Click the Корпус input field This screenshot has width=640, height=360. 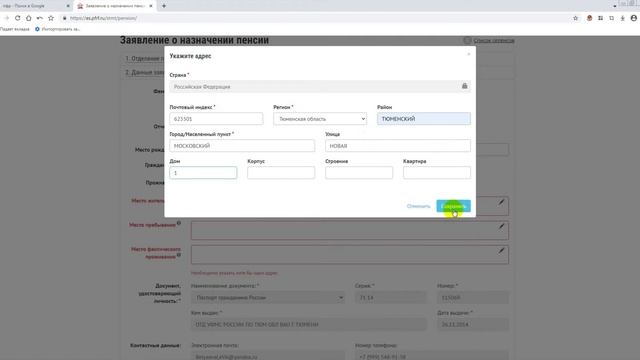pyautogui.click(x=281, y=173)
